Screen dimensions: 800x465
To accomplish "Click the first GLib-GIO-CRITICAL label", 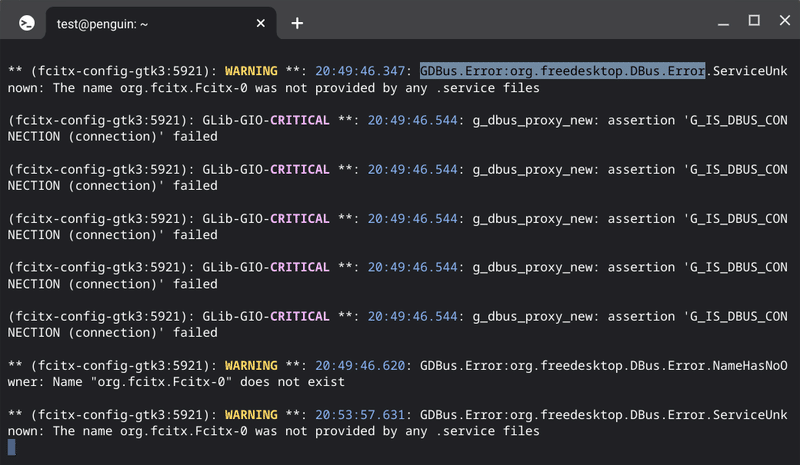I will [266, 120].
